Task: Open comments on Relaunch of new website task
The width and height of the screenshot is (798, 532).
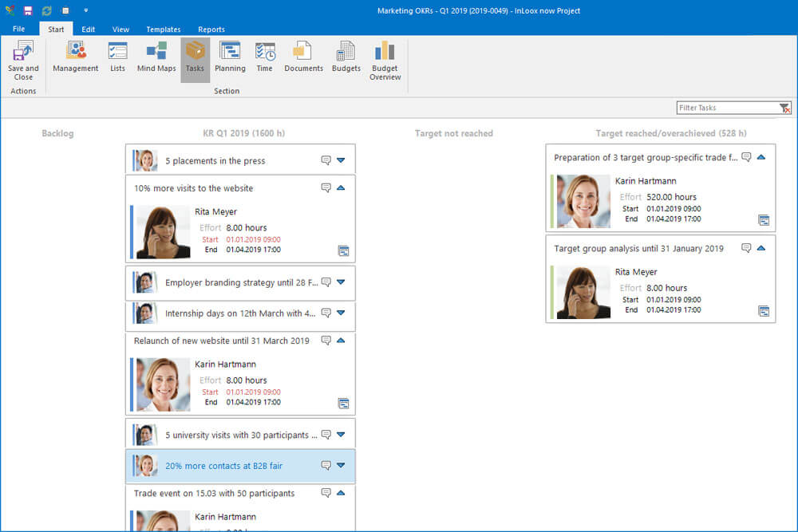Action: (x=326, y=341)
